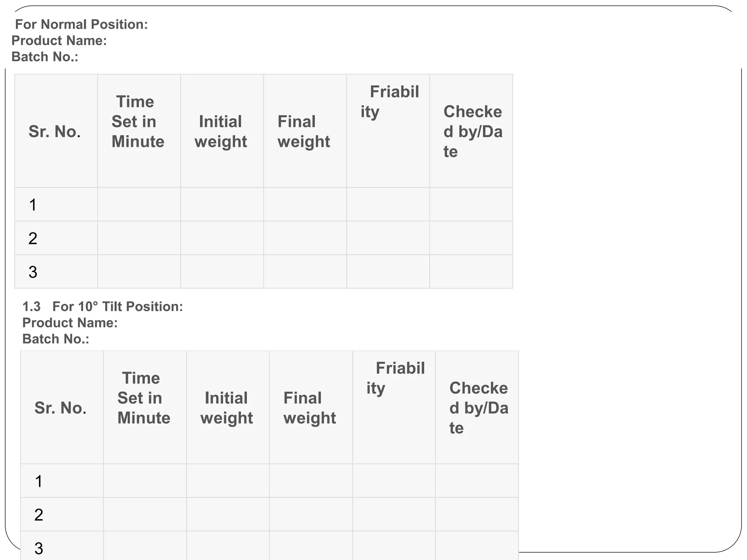Select the 'Friability' header in first table
The width and height of the screenshot is (747, 560).
(x=388, y=131)
